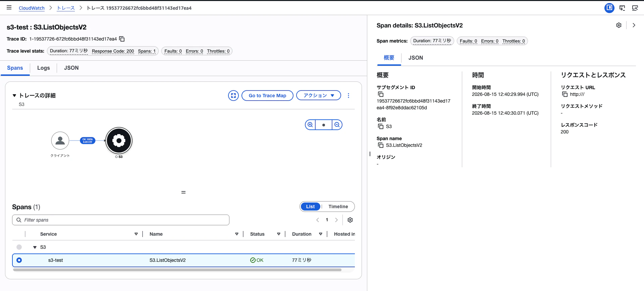
Task: Click the 77ミリ秒 duration cell
Action: 302,260
